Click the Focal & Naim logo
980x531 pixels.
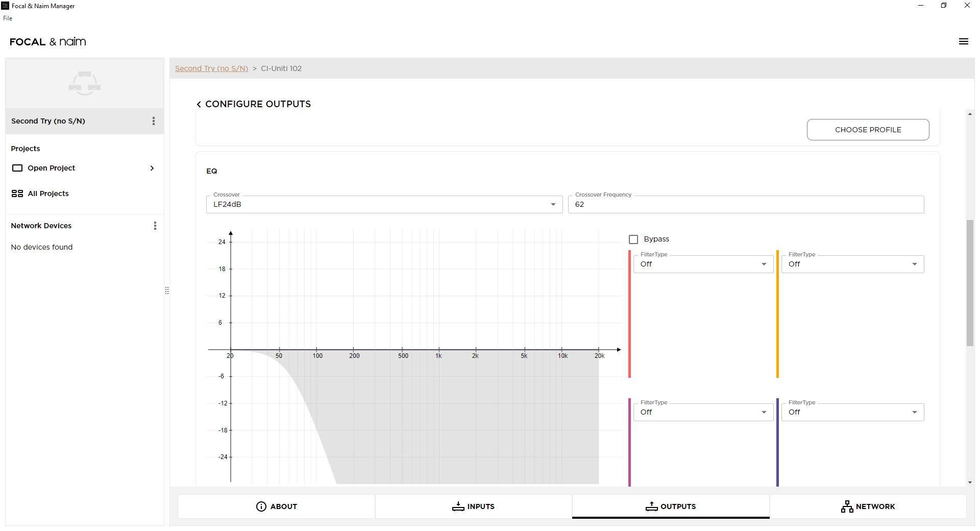tap(48, 42)
